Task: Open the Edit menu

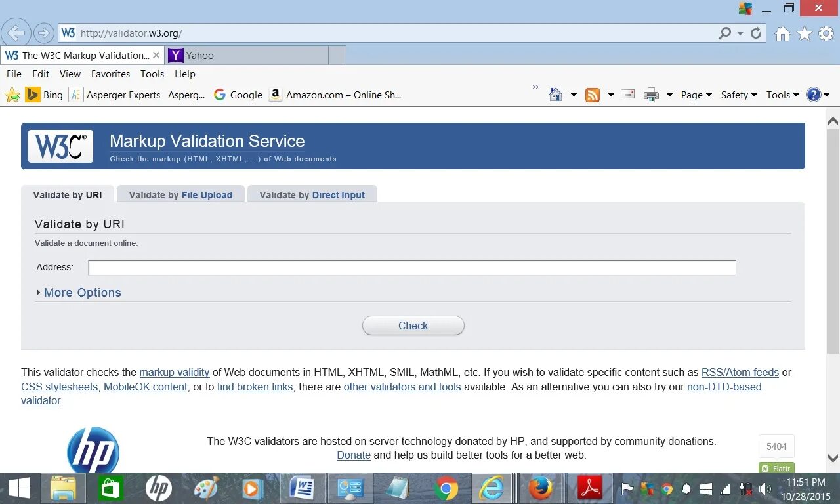Action: (x=41, y=74)
